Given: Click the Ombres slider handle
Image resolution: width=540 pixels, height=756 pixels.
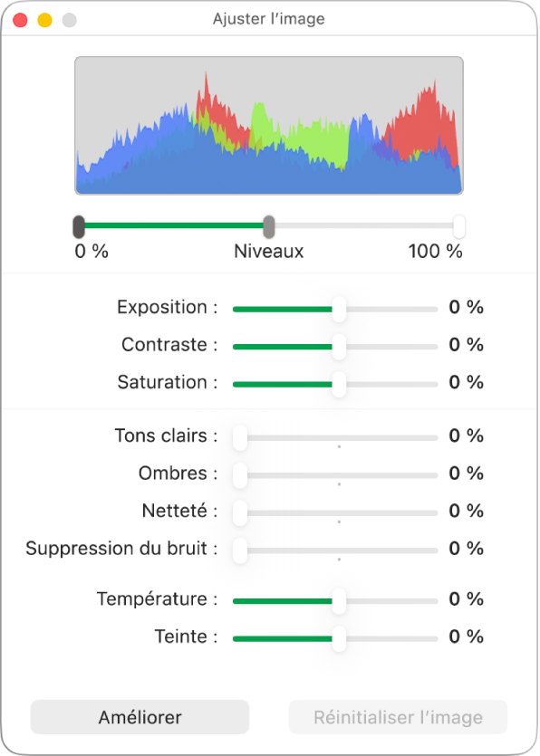Looking at the screenshot, I should pyautogui.click(x=240, y=475).
